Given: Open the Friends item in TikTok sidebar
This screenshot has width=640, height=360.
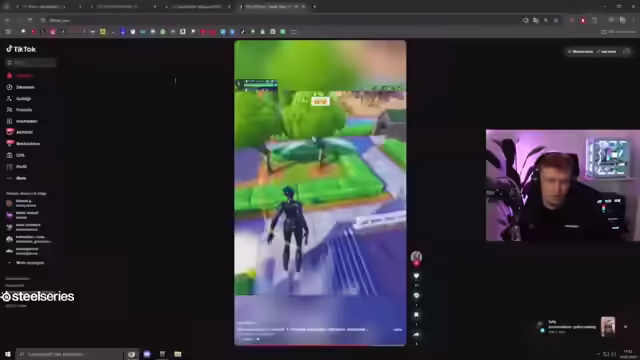Looking at the screenshot, I should [19, 110].
